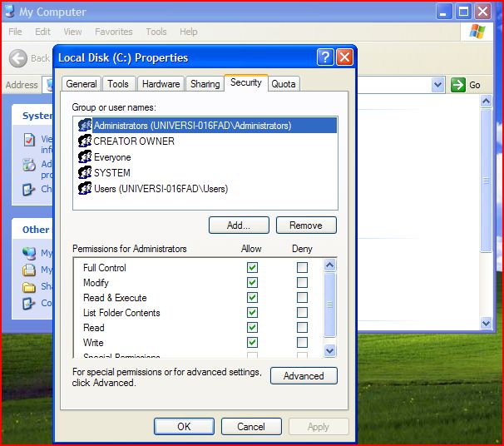
Task: Uncheck Allow for Full Control
Action: (252, 268)
